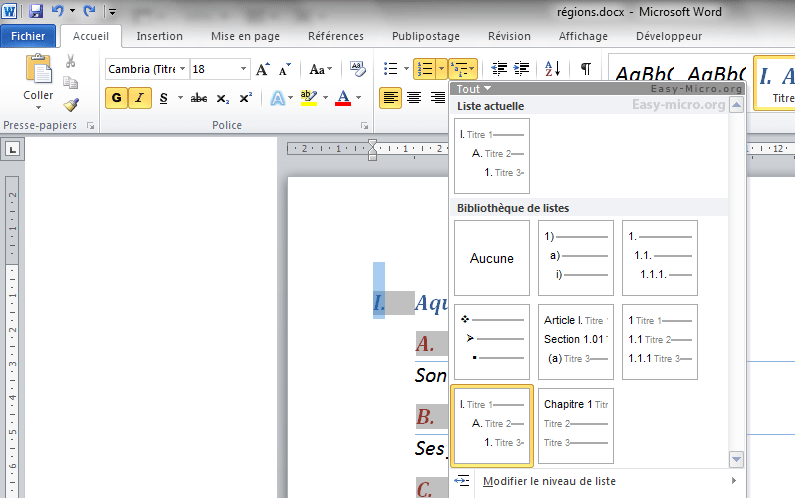Clear all formatting icon

pos(357,69)
